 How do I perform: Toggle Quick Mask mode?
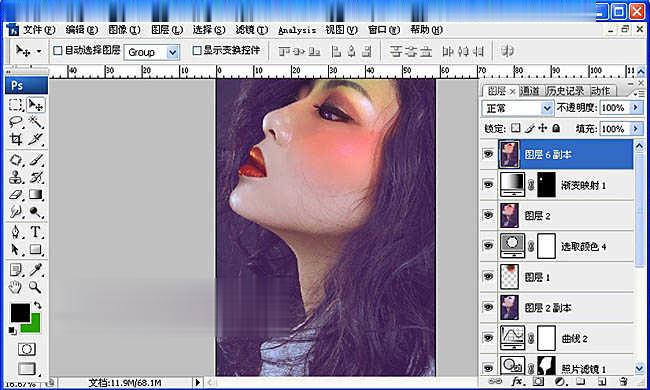(x=27, y=349)
